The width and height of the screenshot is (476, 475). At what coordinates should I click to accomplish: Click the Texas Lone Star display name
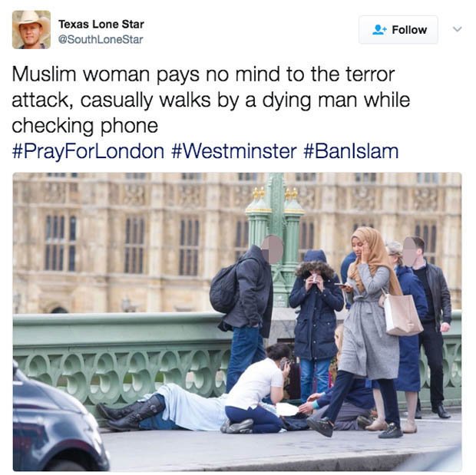click(101, 25)
